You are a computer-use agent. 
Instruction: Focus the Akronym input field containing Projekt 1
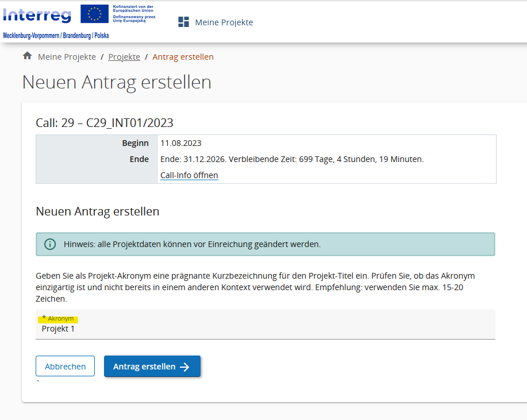click(x=264, y=329)
